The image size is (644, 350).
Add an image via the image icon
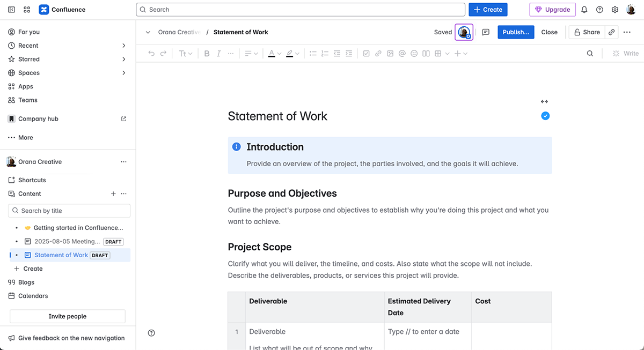point(390,53)
